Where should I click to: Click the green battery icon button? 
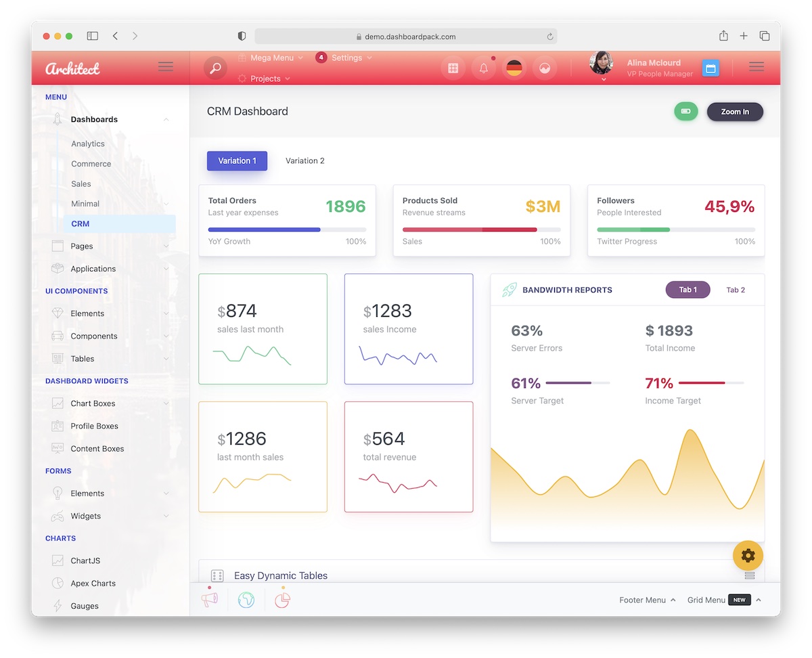[x=686, y=112]
